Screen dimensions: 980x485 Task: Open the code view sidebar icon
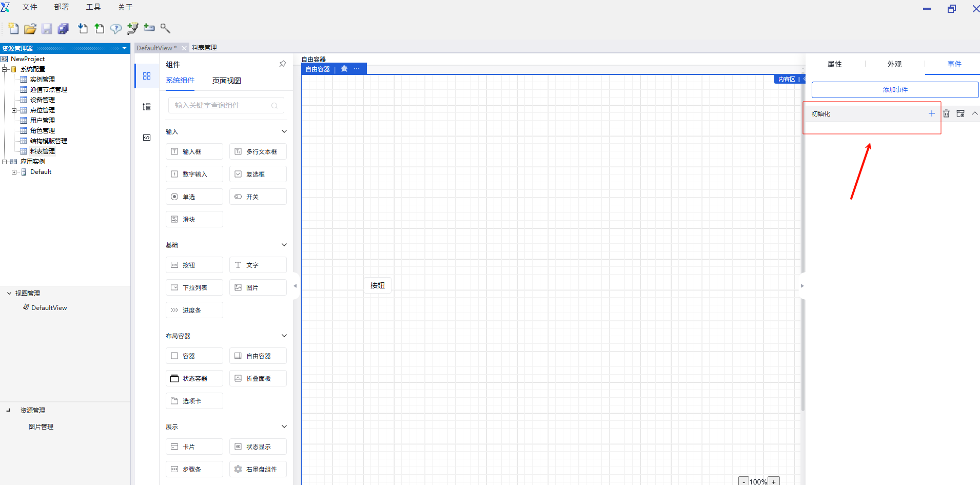[x=147, y=138]
